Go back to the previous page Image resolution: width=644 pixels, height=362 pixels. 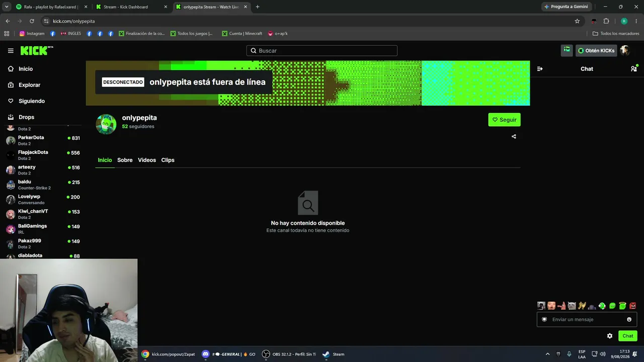[8, 21]
